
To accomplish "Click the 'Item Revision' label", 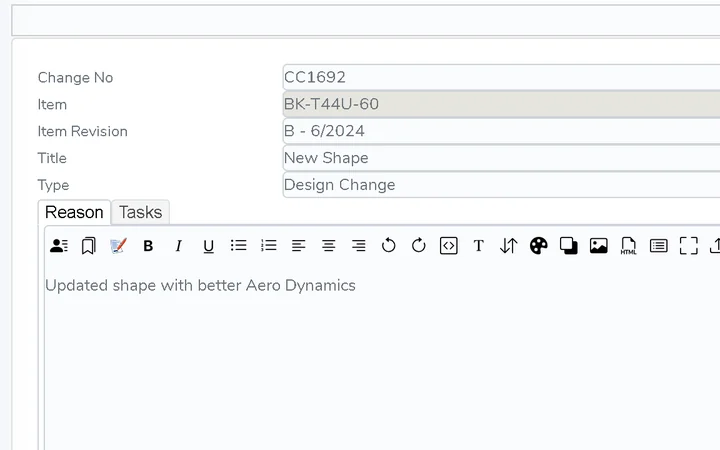I will (83, 131).
